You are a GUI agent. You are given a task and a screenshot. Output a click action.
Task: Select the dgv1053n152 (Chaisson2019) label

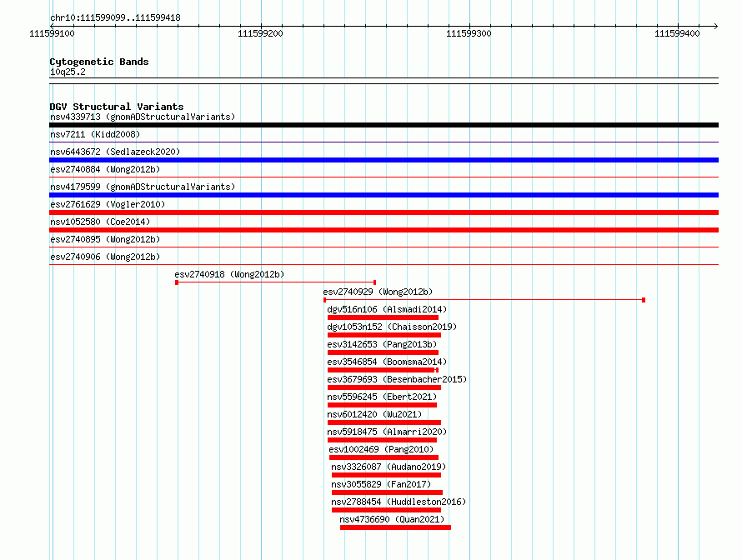392,327
